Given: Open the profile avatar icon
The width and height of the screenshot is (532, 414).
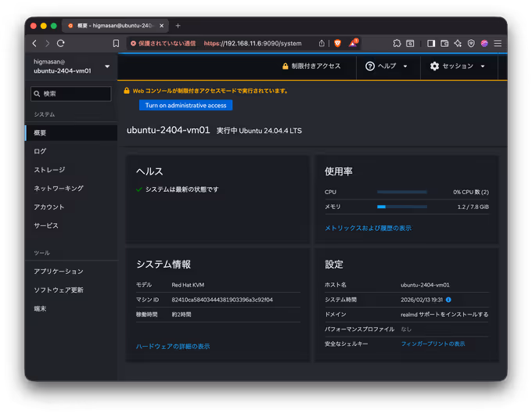Looking at the screenshot, I should point(484,44).
